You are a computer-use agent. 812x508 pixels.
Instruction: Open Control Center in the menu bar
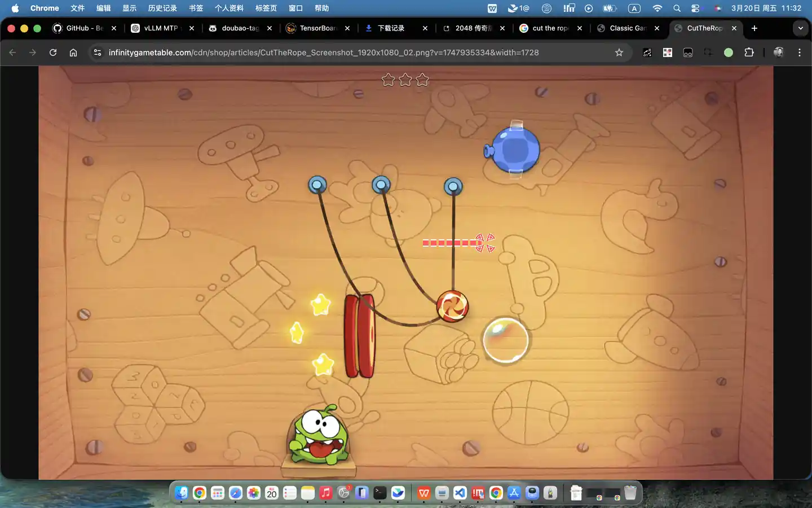(695, 8)
